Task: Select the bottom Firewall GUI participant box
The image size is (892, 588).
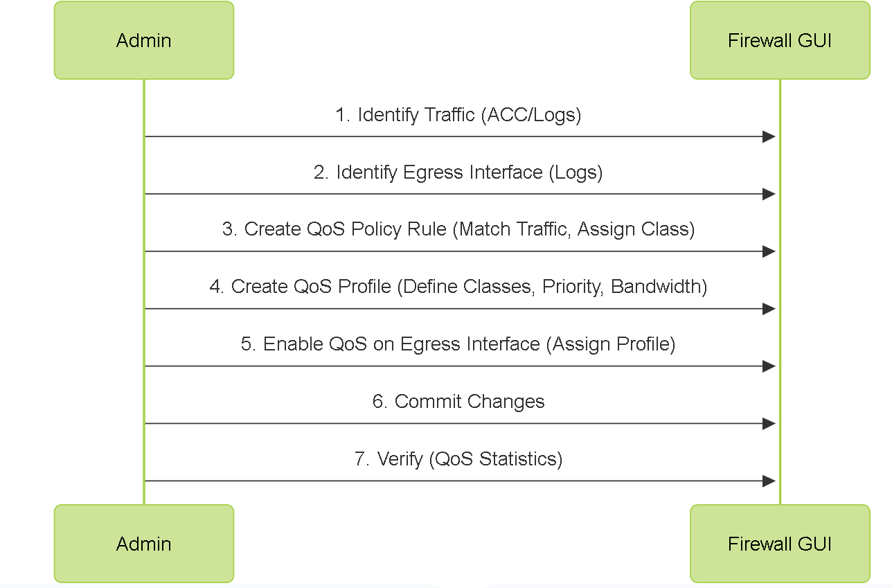Action: (x=780, y=544)
